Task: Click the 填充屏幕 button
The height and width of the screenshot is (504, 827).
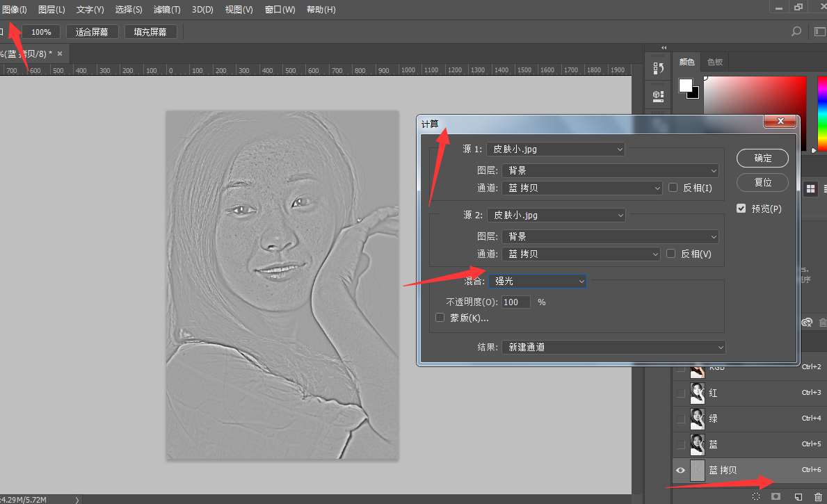Action: (150, 32)
